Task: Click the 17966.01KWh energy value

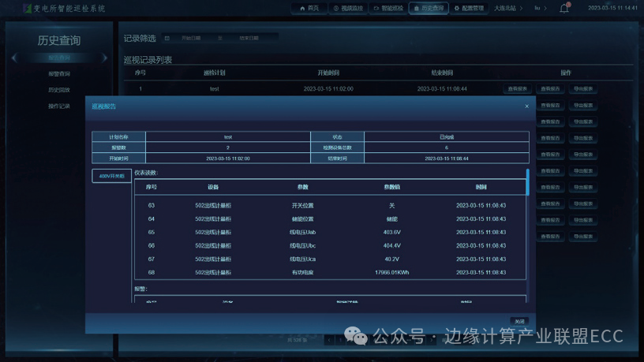Action: coord(391,273)
